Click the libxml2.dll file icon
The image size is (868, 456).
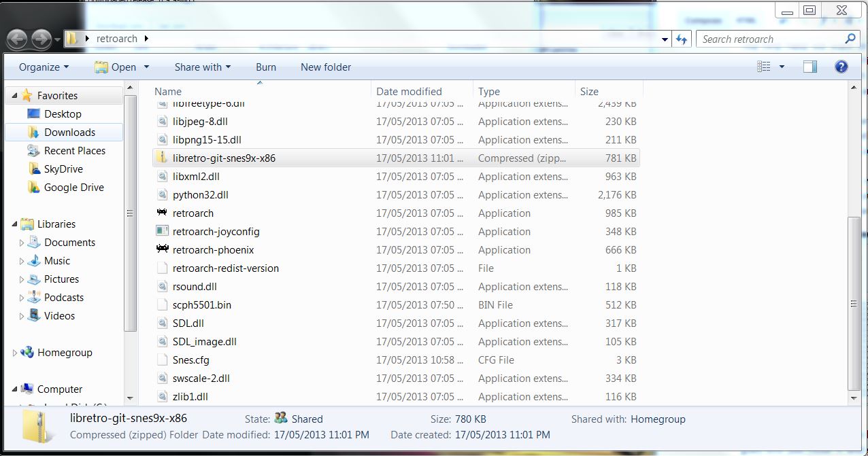162,176
